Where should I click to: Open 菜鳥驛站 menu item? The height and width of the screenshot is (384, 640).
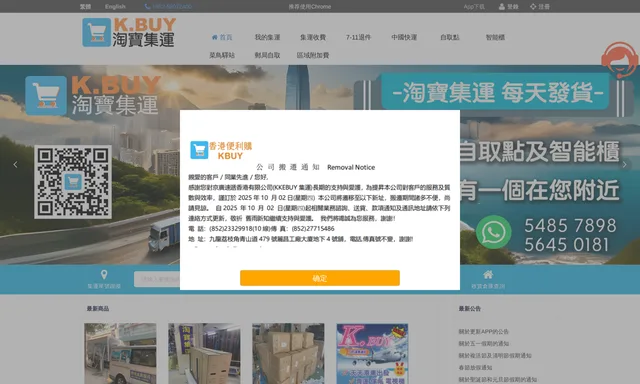[222, 55]
